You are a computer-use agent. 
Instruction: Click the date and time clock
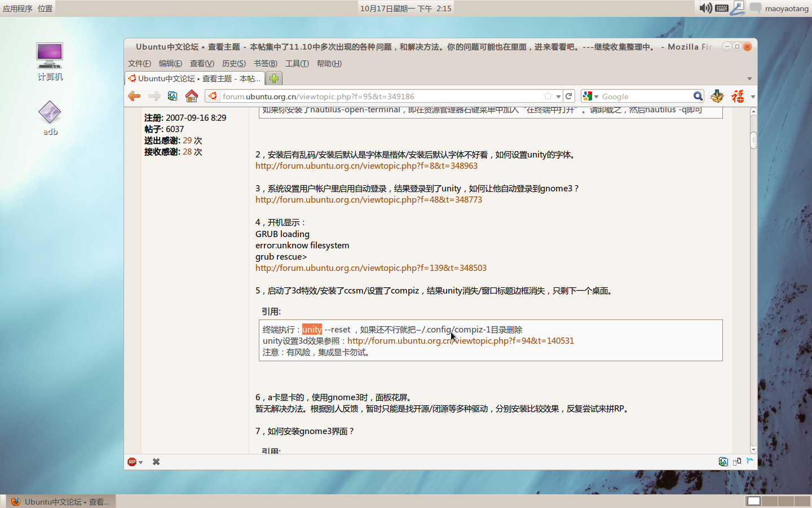[406, 8]
